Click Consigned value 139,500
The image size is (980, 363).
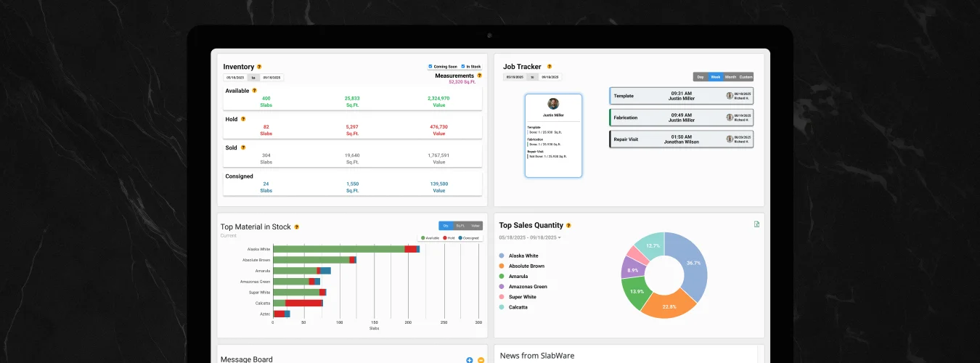438,184
